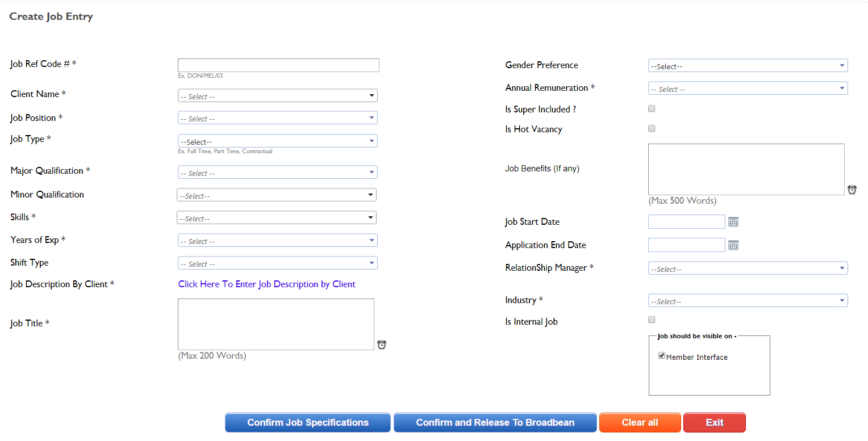Open calendar picker for Application End Date
Viewport: 868px width, 441px height.
(733, 245)
